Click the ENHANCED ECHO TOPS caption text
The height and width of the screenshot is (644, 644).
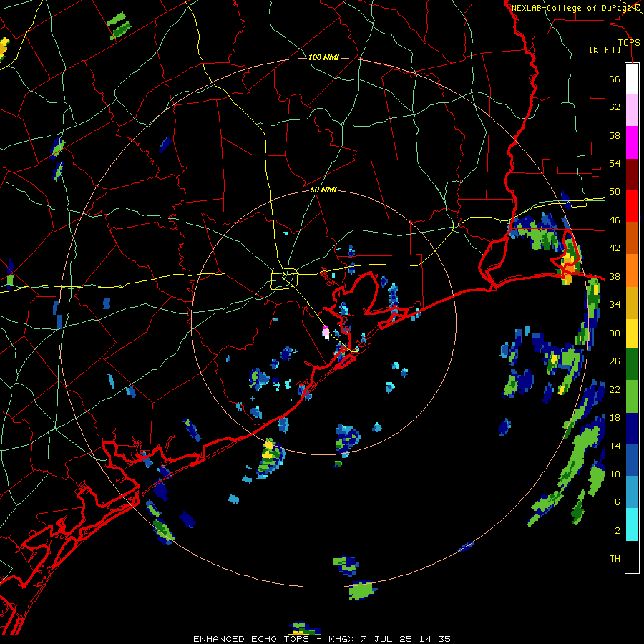251,639
